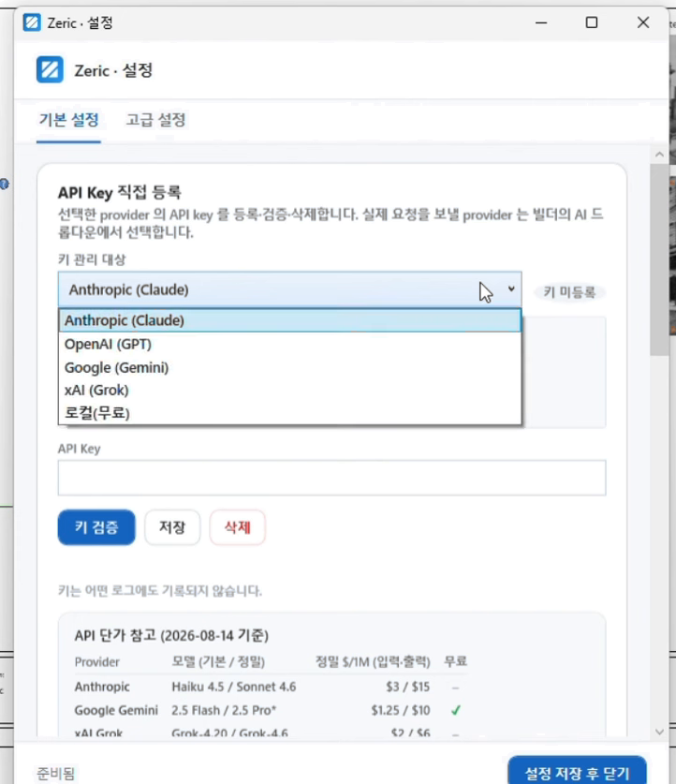
Task: Choose 로컬(무료) option
Action: pyautogui.click(x=290, y=413)
